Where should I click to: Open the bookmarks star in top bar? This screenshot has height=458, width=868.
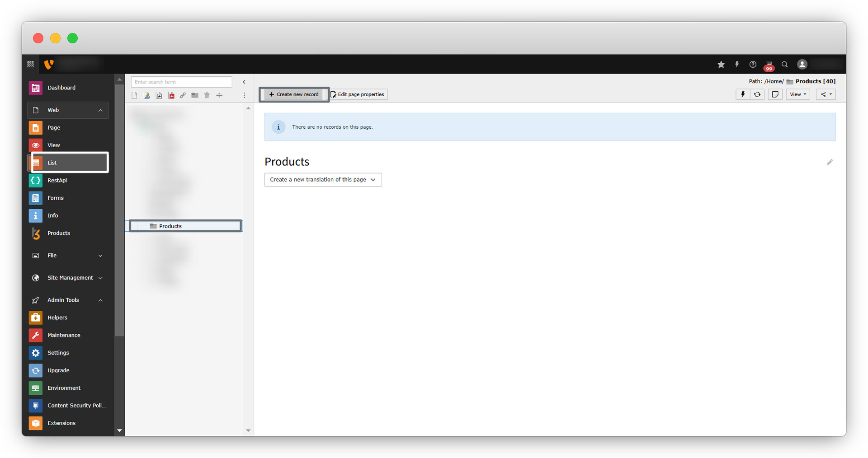(721, 65)
